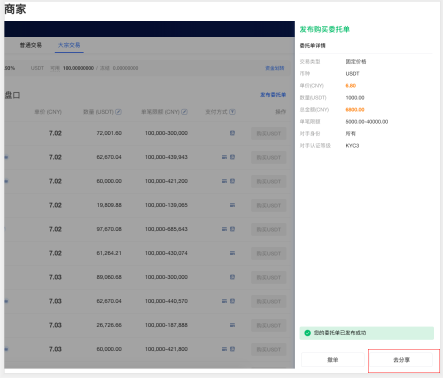This screenshot has width=443, height=378.
Task: Click the limit cell 100,000-685,643
Action: pyautogui.click(x=166, y=229)
